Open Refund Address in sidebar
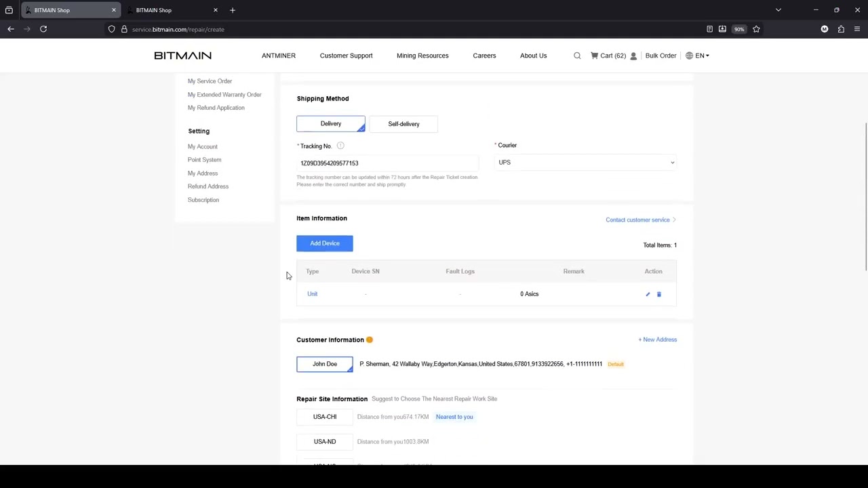The image size is (868, 488). (x=208, y=186)
